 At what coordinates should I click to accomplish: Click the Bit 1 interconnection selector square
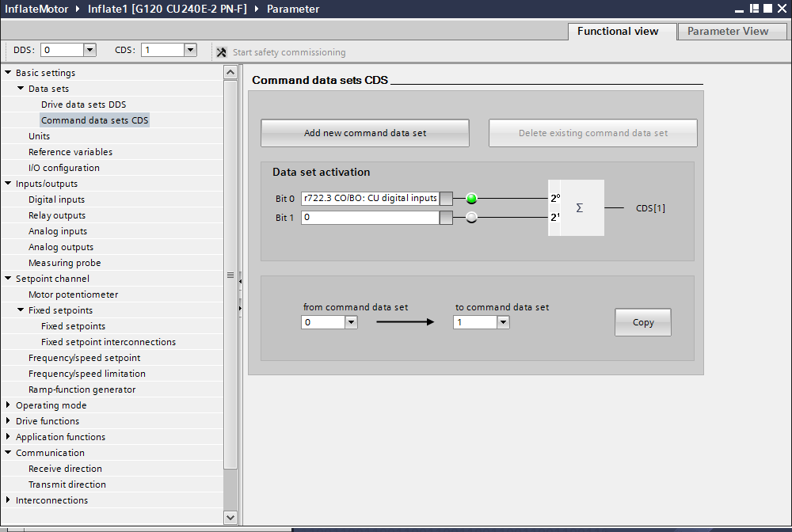coord(446,218)
